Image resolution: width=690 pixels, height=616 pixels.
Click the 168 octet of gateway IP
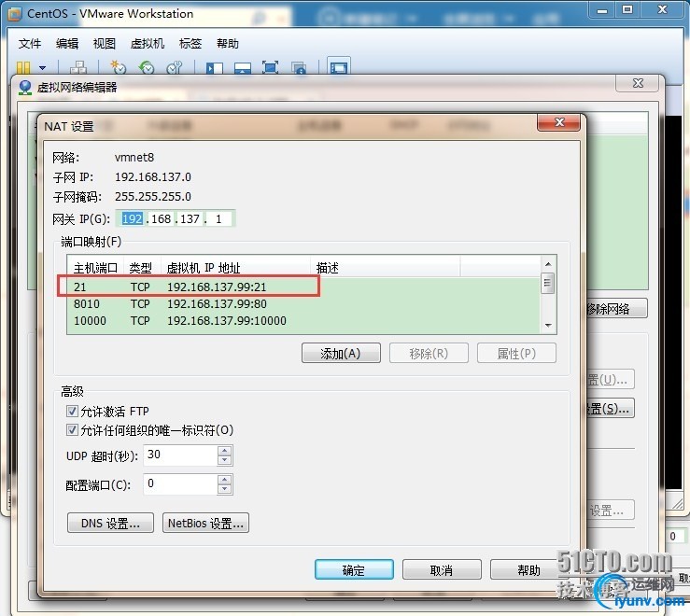(x=161, y=218)
